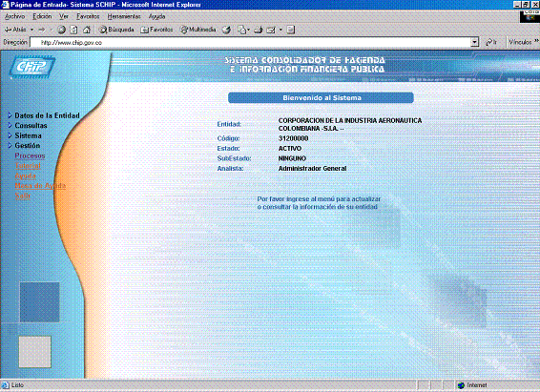Click the Código field label

click(228, 138)
